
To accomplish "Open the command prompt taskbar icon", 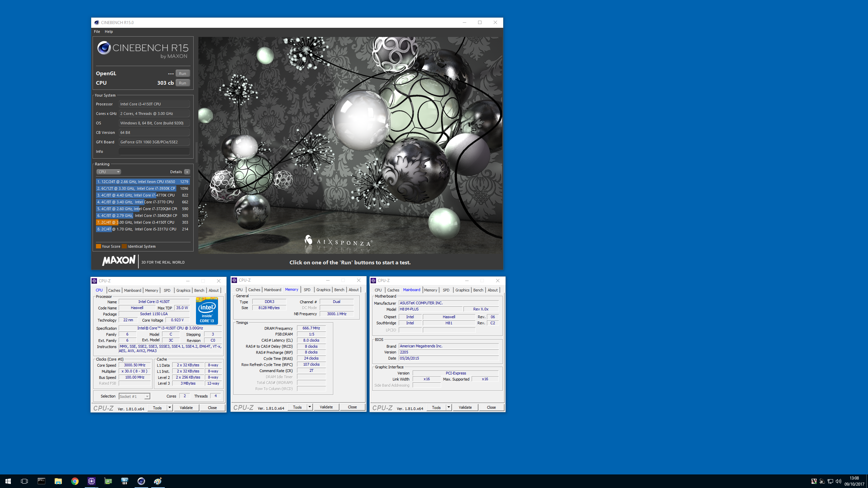I will click(41, 481).
